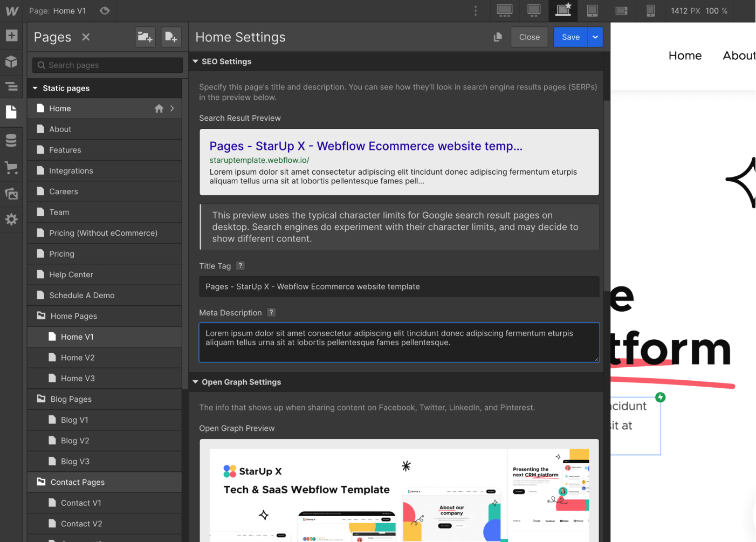Switch to large desktop breakpoint
The height and width of the screenshot is (542, 756).
pyautogui.click(x=534, y=11)
